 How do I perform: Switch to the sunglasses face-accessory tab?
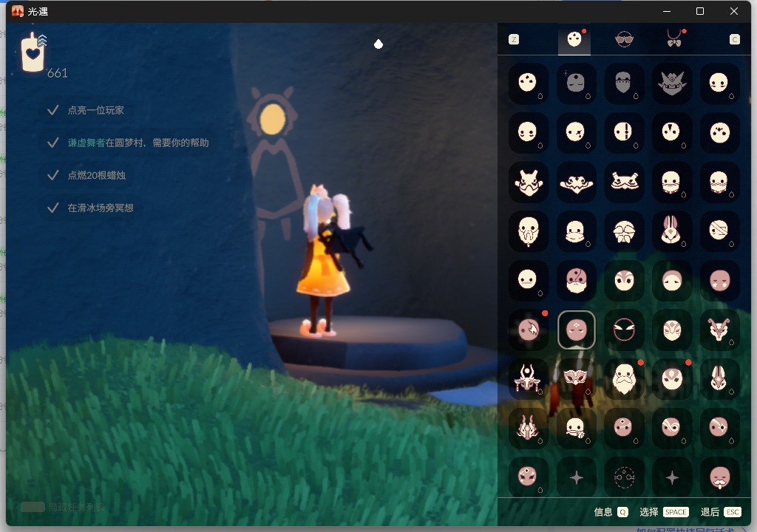click(624, 39)
